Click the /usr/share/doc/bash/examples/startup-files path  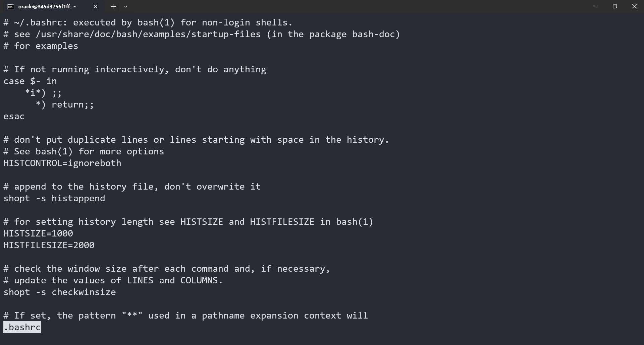(148, 34)
